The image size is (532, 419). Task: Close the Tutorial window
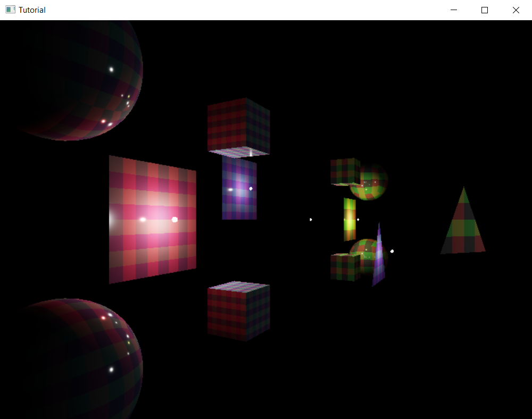coord(516,10)
